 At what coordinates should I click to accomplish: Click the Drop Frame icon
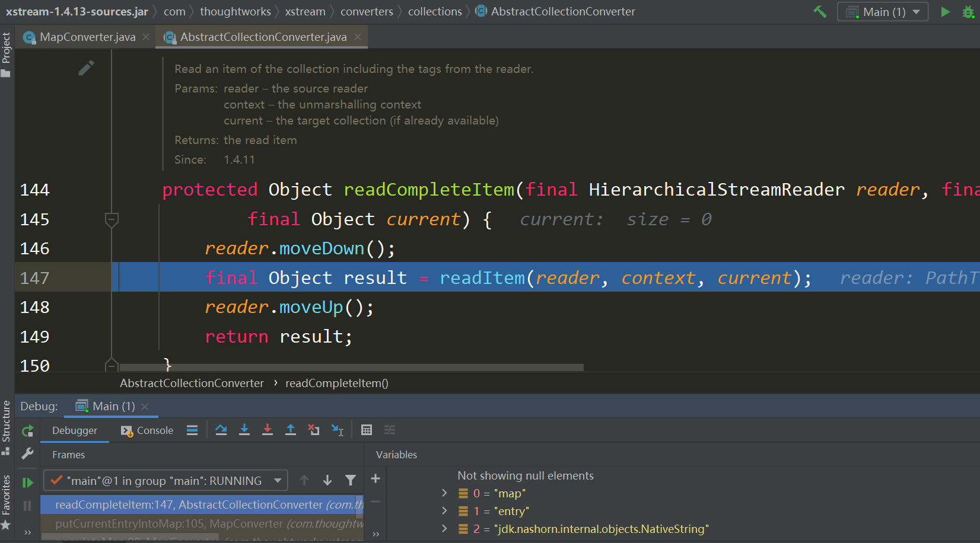coord(314,430)
